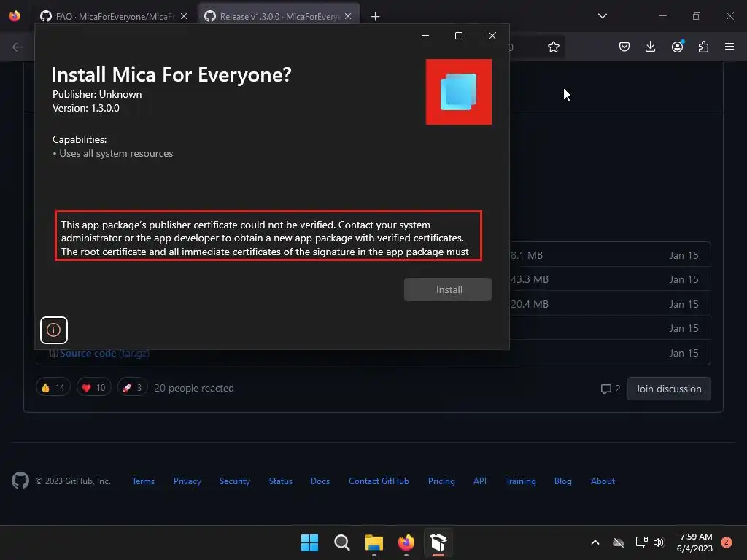The image size is (747, 560).
Task: Open Firefox extensions menu
Action: tap(703, 47)
